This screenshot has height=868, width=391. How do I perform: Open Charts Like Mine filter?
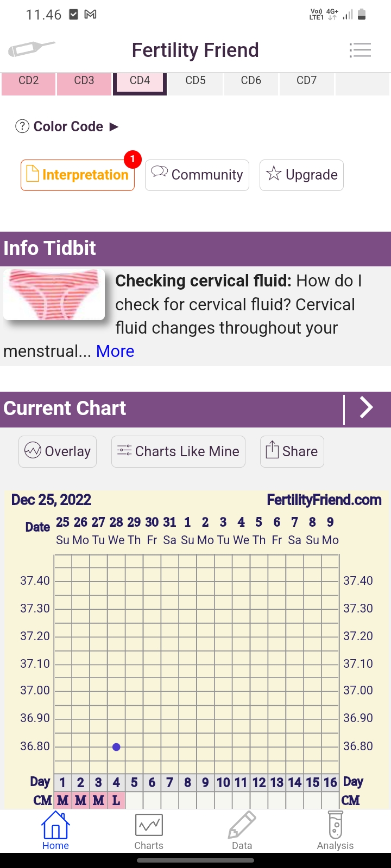click(178, 451)
